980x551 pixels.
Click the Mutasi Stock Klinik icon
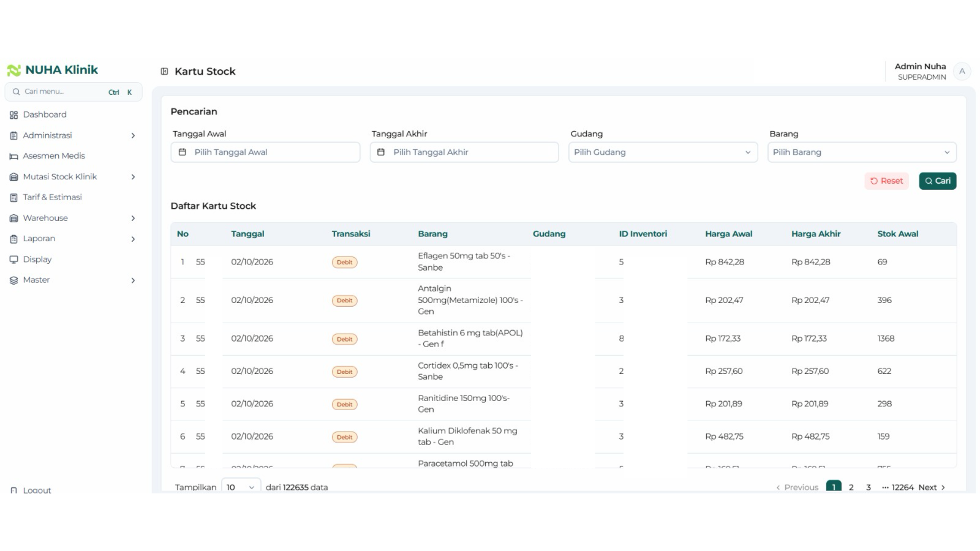13,177
